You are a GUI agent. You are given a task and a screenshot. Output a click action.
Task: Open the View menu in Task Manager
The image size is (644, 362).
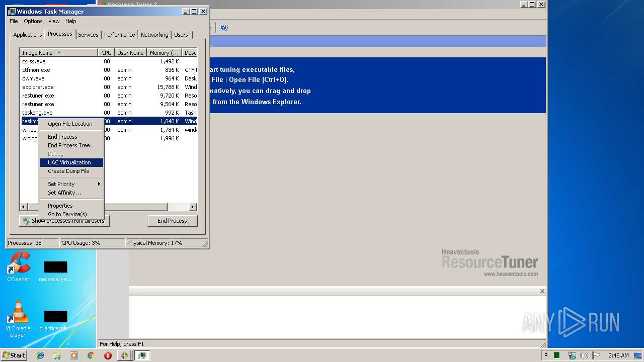tap(54, 21)
